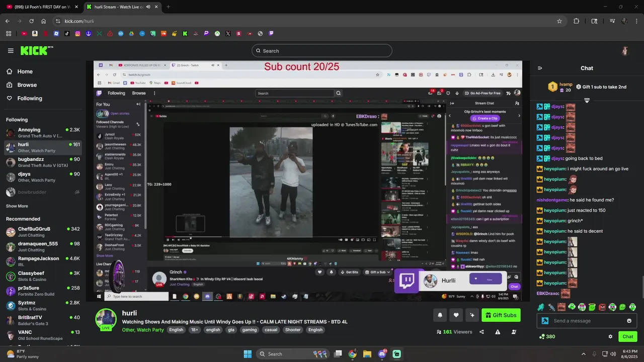
Task: View site information icon in address bar
Action: coord(58,21)
